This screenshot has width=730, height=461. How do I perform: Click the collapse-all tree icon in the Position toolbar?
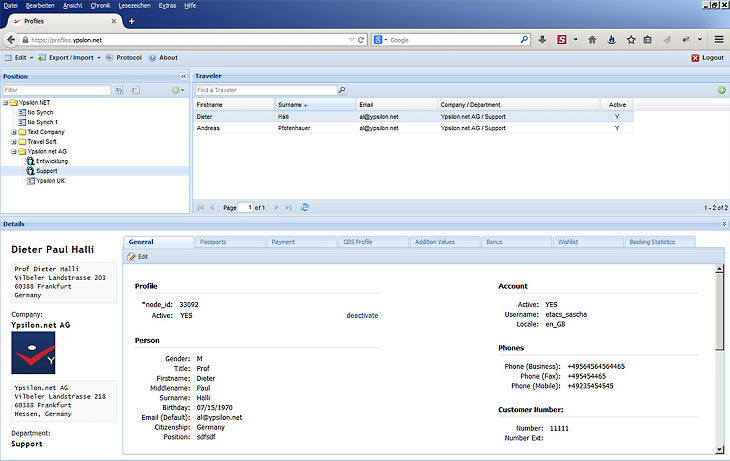(135, 90)
